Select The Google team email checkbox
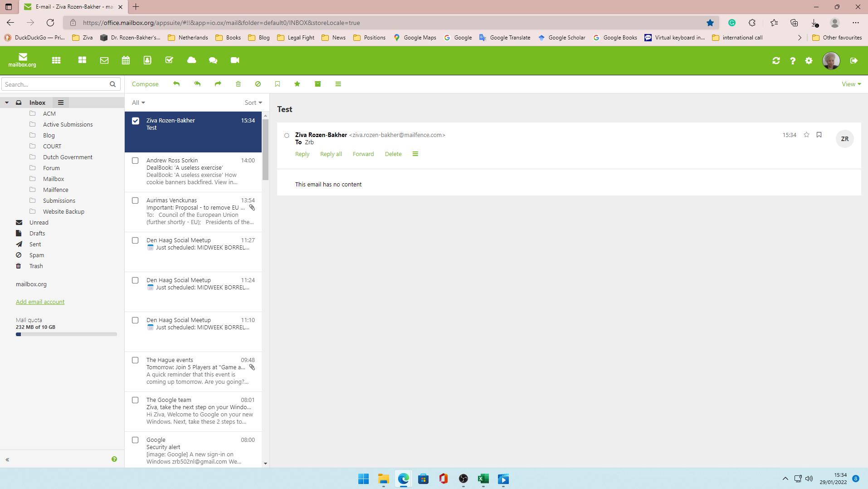Image resolution: width=868 pixels, height=489 pixels. tap(135, 400)
